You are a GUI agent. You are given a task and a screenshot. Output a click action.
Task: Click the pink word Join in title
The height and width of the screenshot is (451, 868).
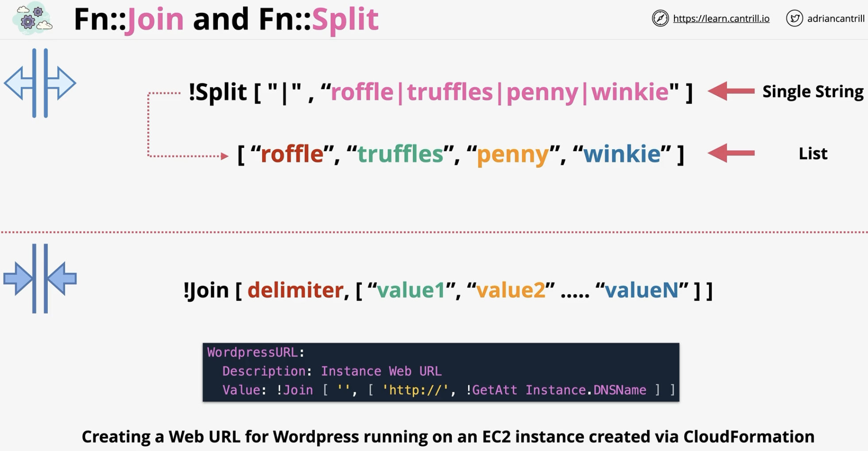click(155, 19)
